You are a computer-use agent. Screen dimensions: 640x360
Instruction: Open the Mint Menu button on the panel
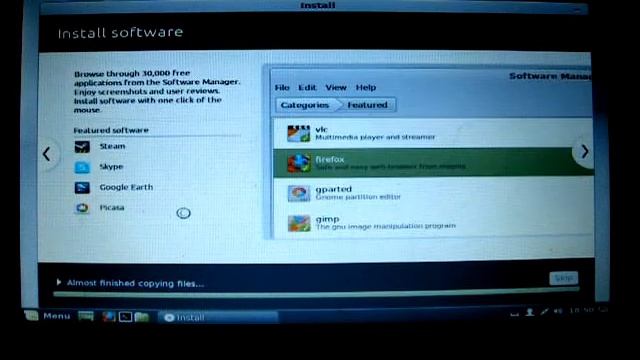coord(47,316)
